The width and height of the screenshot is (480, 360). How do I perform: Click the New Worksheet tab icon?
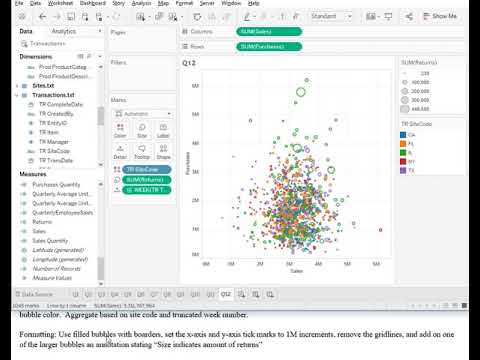click(x=242, y=294)
